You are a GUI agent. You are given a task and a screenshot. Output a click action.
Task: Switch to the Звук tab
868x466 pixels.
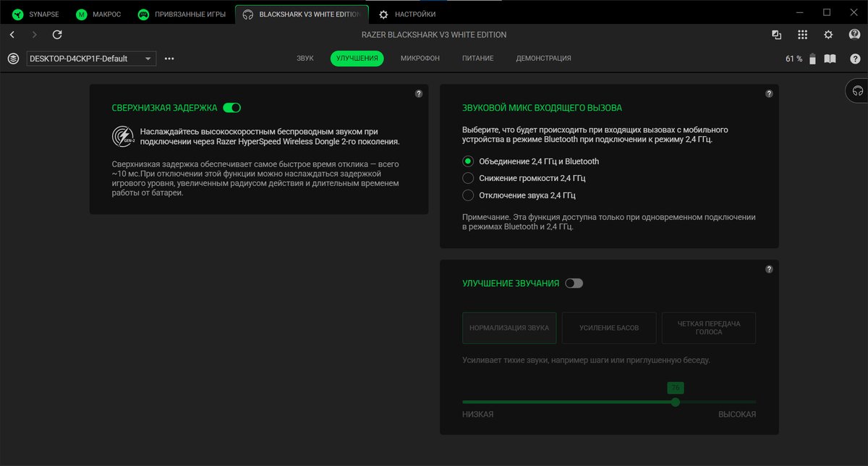click(305, 59)
